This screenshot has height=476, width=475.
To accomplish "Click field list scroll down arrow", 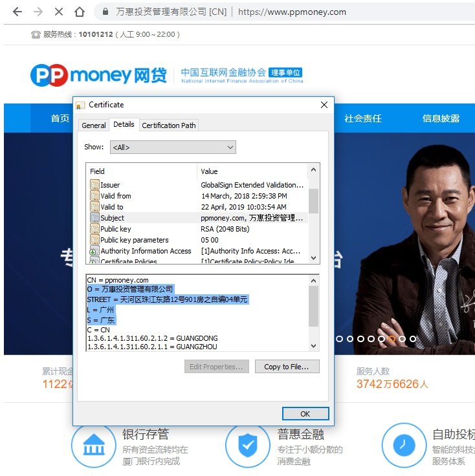I will click(x=314, y=258).
